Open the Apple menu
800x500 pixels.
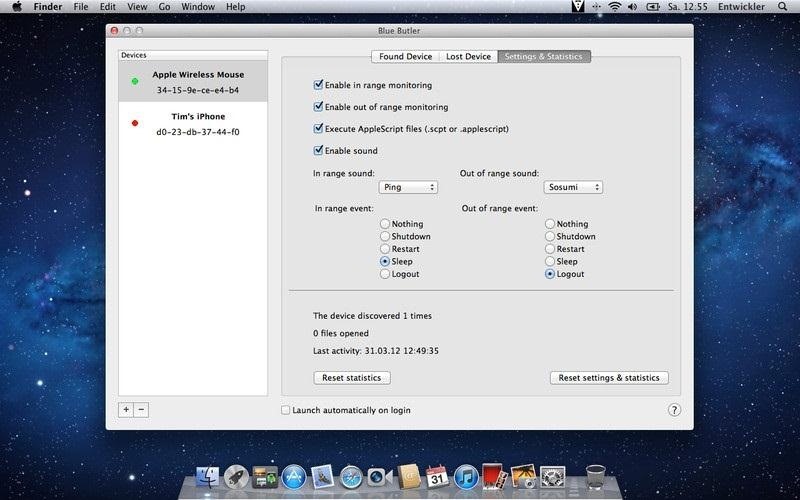pyautogui.click(x=17, y=7)
